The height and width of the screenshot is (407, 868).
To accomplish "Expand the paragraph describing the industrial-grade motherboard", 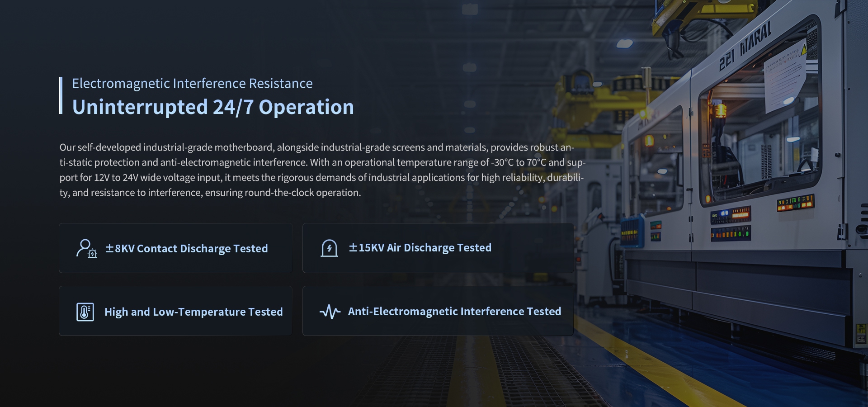I will pos(322,169).
